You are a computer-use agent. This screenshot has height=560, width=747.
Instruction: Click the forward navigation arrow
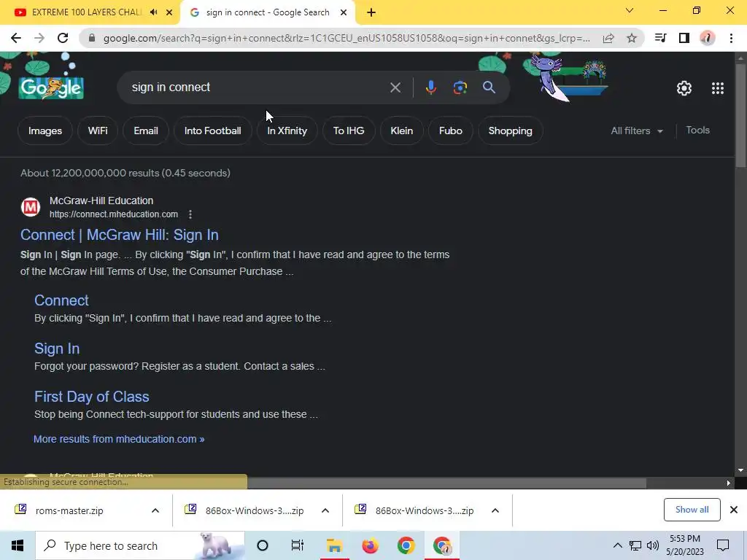tap(39, 38)
